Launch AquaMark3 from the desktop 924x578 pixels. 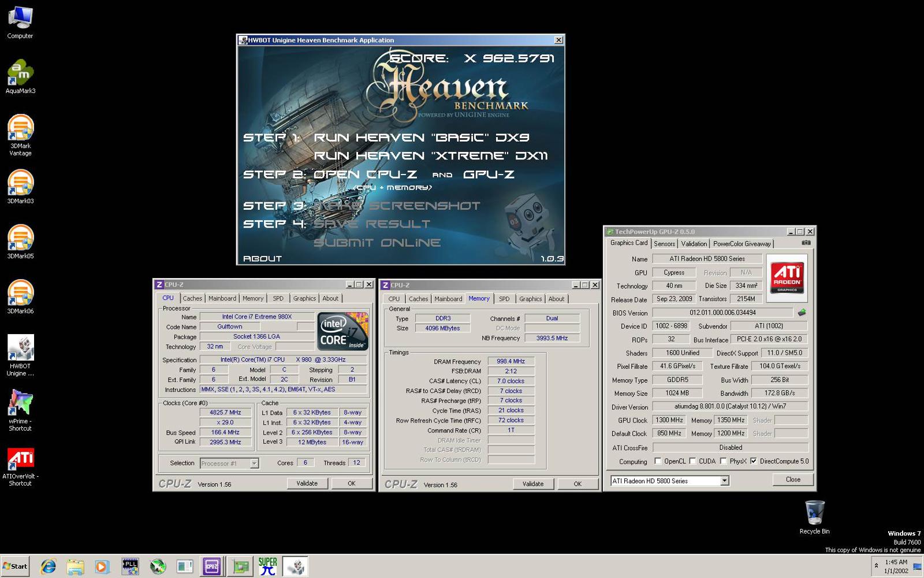tap(20, 76)
